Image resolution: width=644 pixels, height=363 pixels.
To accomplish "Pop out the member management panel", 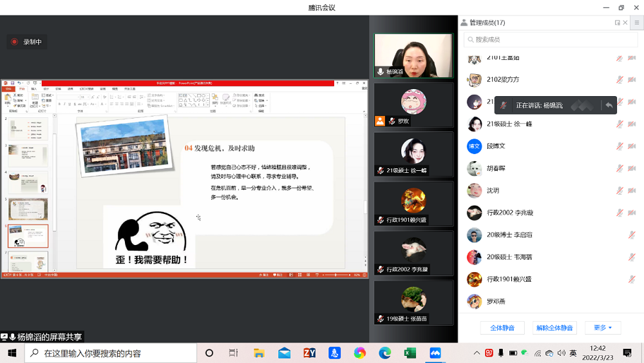I will 617,23.
